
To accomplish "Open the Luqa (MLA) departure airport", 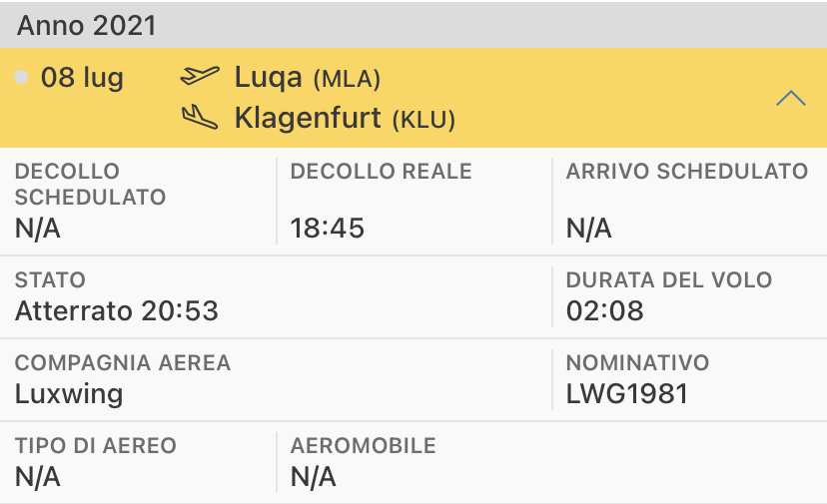I will coord(308,77).
